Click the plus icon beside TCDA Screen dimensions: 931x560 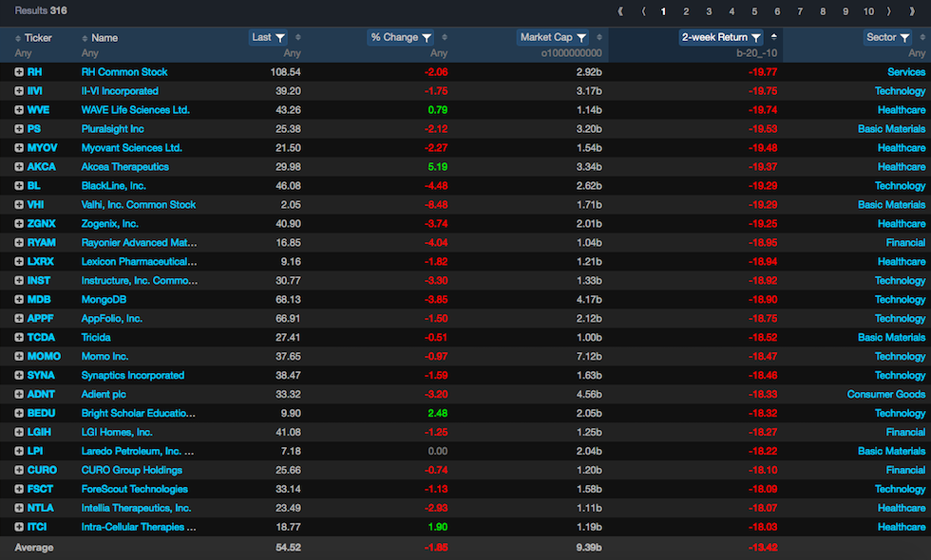[x=19, y=338]
